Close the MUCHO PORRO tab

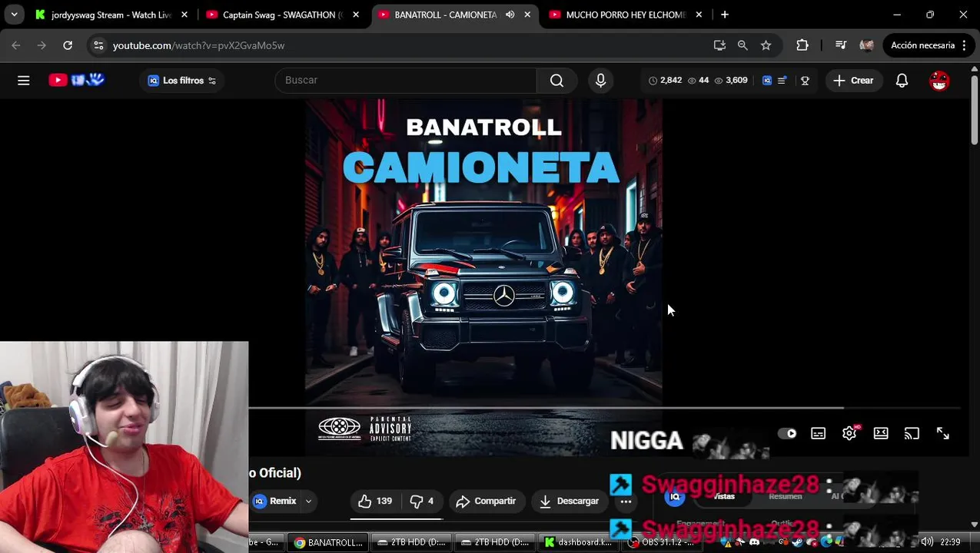pyautogui.click(x=698, y=15)
